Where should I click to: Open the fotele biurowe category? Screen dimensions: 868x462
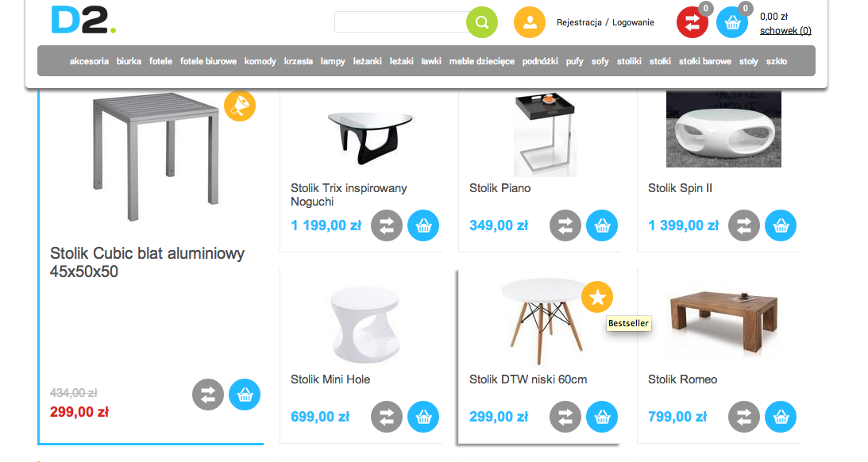coord(208,61)
